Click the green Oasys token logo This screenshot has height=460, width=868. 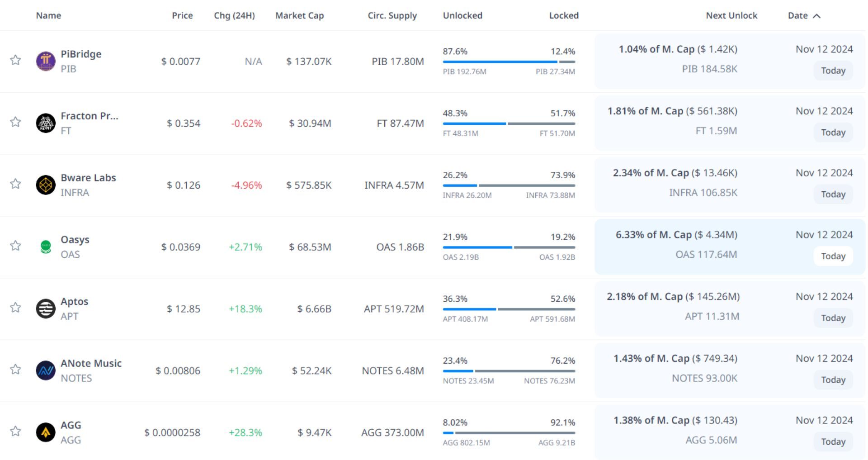(x=46, y=247)
